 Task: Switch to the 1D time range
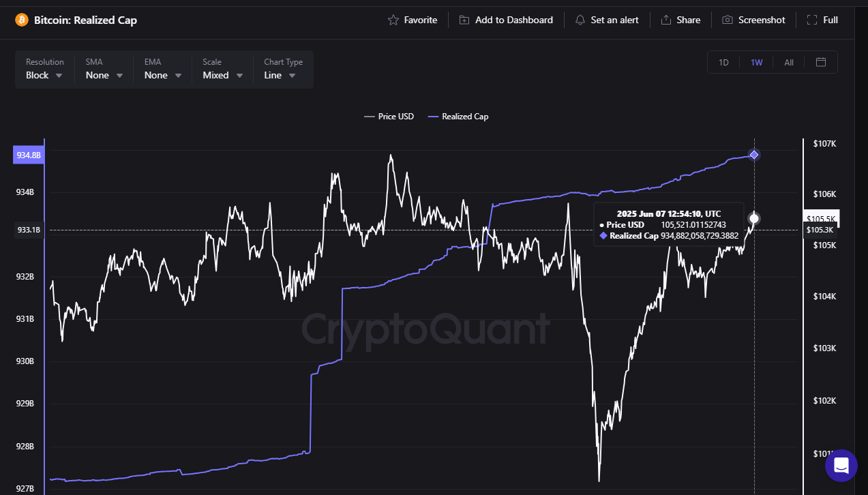click(723, 62)
